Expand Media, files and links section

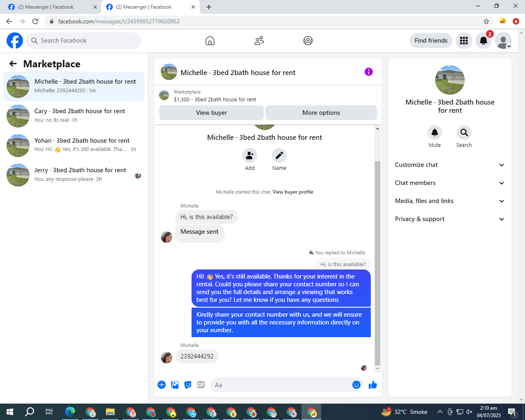(450, 201)
